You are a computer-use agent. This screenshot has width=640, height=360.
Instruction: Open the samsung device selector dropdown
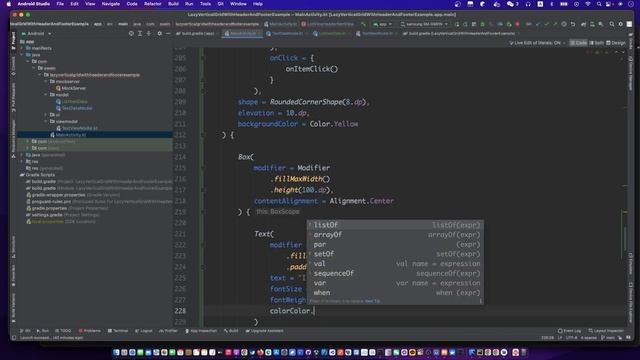424,24
